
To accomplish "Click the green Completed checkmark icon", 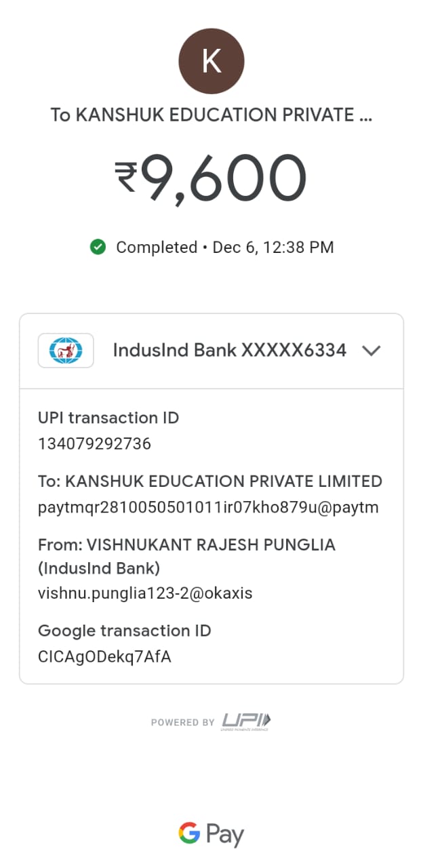I will click(98, 248).
